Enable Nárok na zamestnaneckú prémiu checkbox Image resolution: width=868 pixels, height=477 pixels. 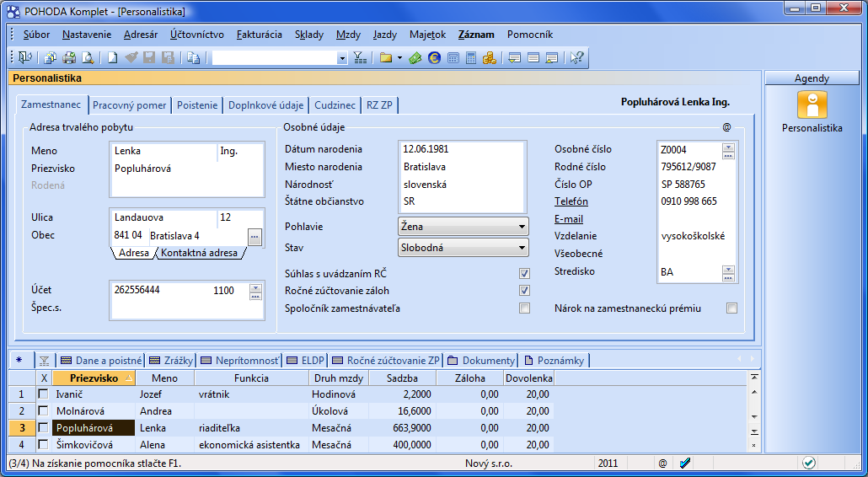coord(731,308)
